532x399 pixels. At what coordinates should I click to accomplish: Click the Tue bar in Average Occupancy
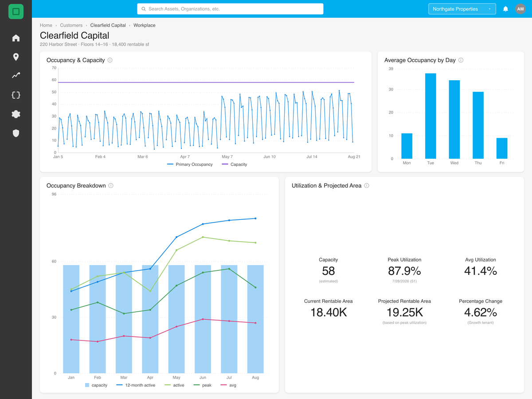click(430, 116)
